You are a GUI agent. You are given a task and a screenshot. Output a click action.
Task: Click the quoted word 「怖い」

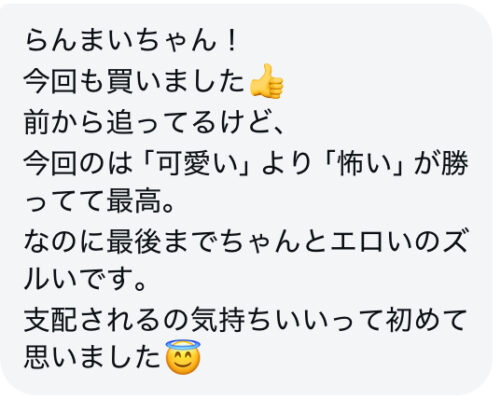(365, 163)
